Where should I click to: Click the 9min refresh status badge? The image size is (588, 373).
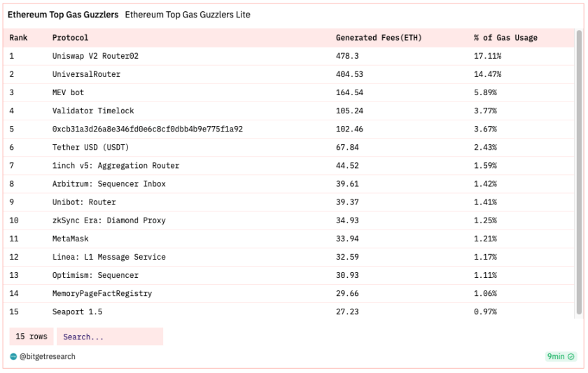coord(561,356)
